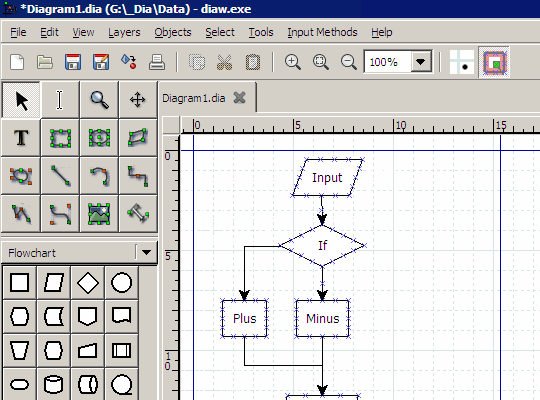Open the Select menu

pyautogui.click(x=220, y=32)
